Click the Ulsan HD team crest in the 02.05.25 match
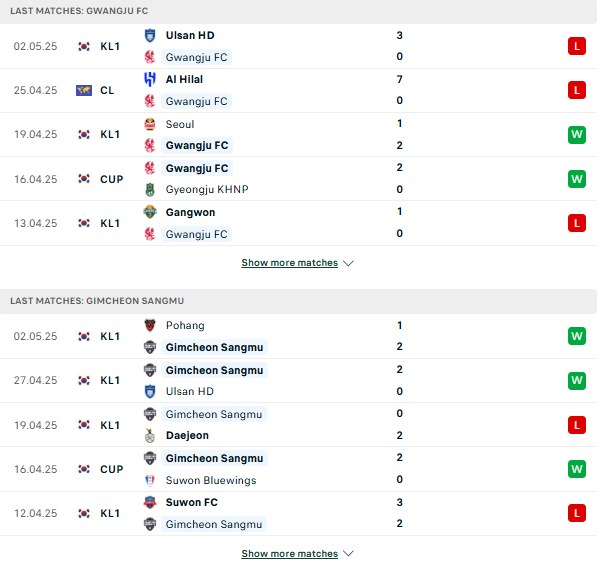598x576 pixels. [x=150, y=35]
